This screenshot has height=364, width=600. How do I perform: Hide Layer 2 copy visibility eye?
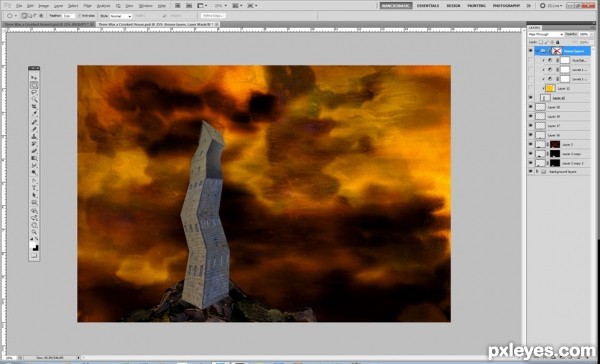530,153
